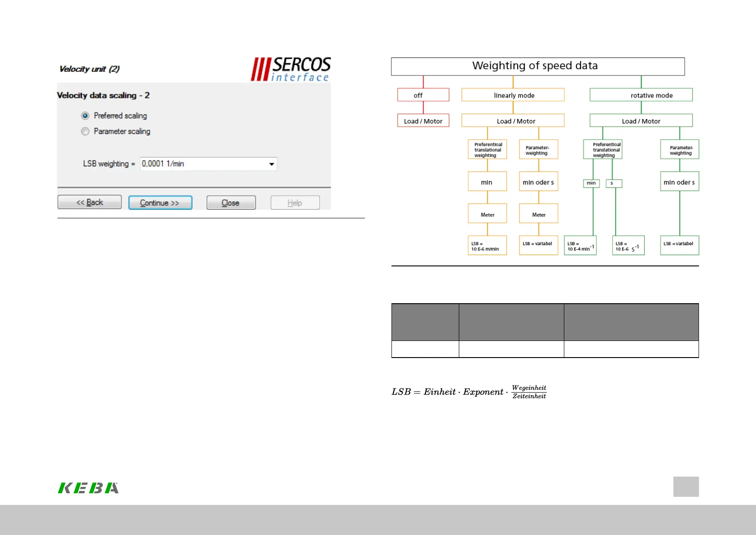
Task: Click the green 'Load / Motor' box
Action: click(641, 120)
